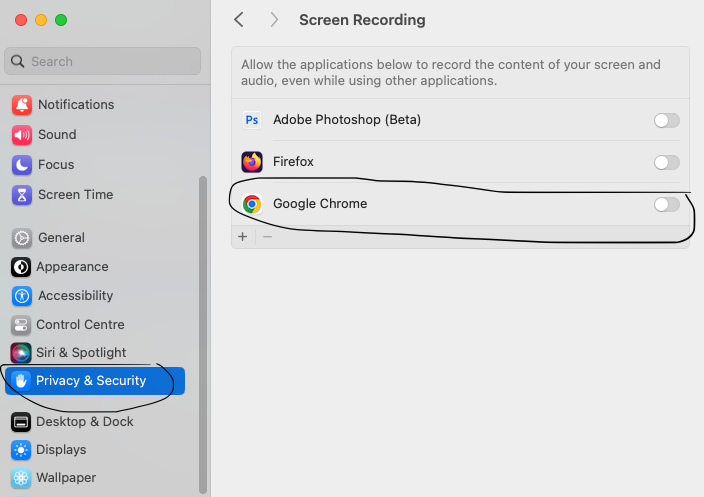704x497 pixels.
Task: Toggle screen recording permission for Firefox
Action: point(666,162)
